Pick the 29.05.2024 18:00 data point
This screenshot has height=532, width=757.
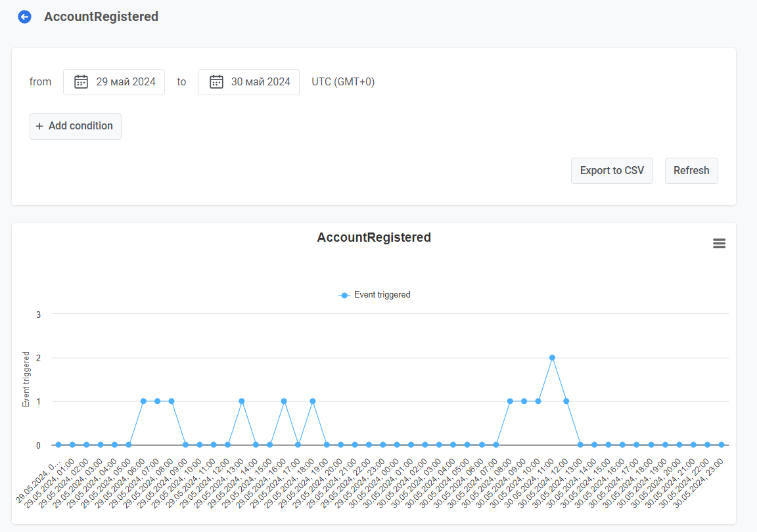pos(312,401)
